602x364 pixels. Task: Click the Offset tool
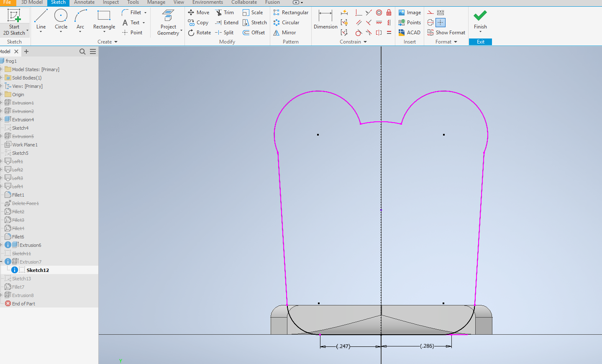click(x=254, y=33)
